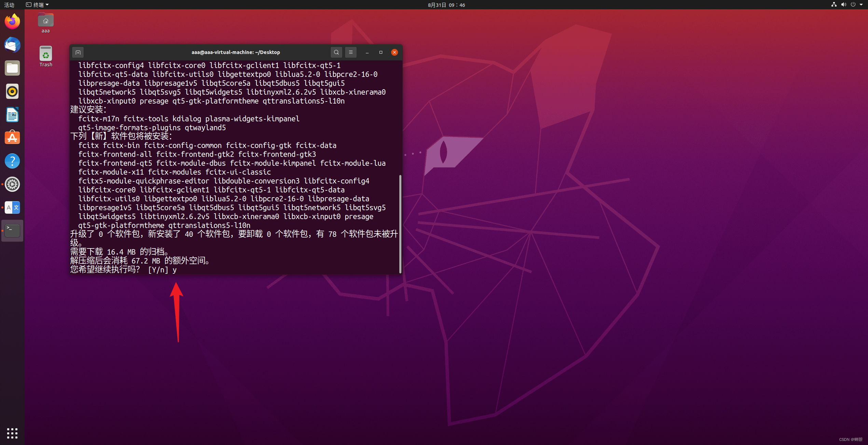Show all applications grid button

pos(12,433)
